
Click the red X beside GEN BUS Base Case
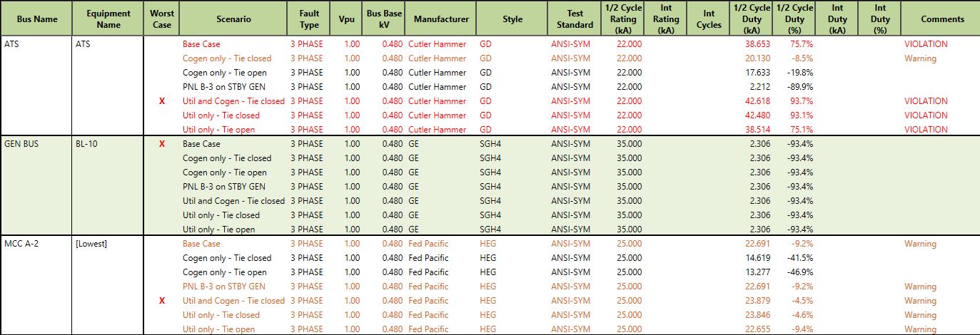point(162,144)
